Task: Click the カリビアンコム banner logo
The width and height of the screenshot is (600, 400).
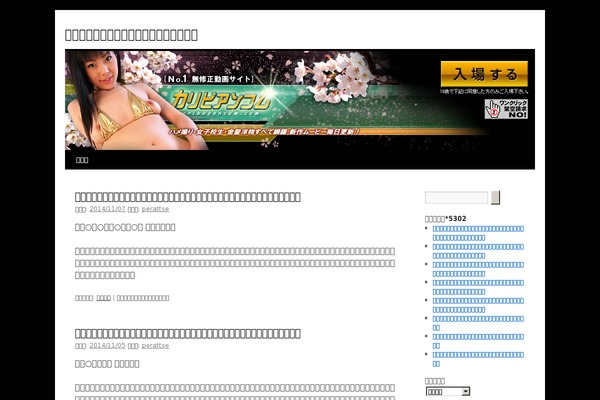Action: 221,101
